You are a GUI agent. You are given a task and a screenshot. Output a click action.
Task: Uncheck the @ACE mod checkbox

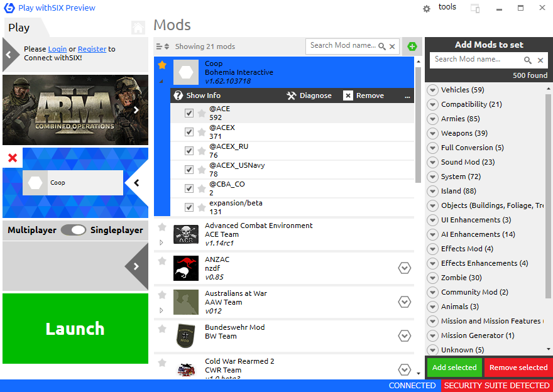pos(189,113)
